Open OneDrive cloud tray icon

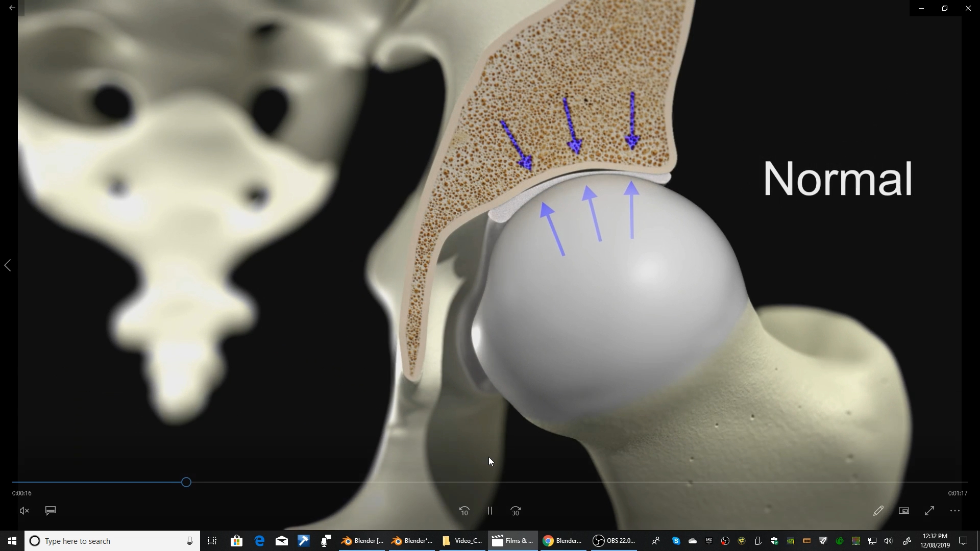click(x=693, y=541)
